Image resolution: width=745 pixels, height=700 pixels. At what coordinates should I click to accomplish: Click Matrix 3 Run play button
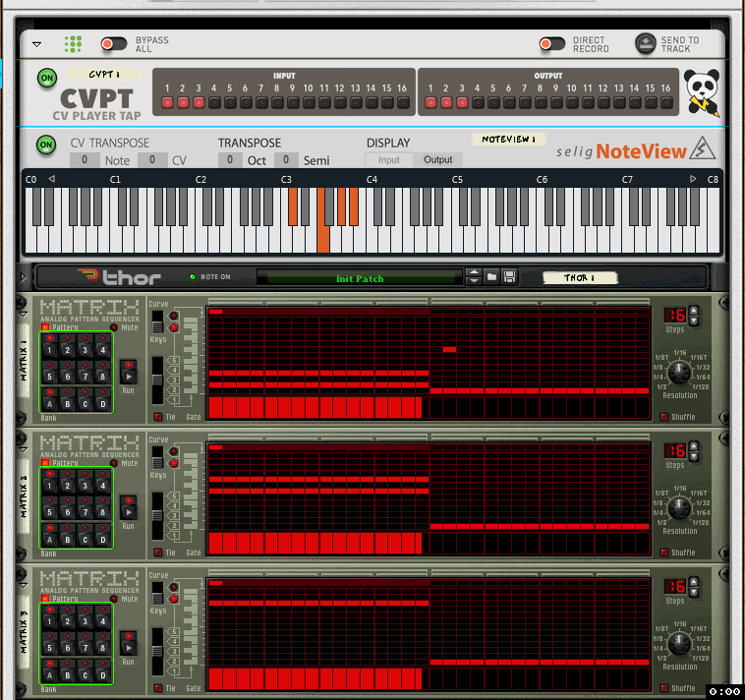(x=129, y=643)
